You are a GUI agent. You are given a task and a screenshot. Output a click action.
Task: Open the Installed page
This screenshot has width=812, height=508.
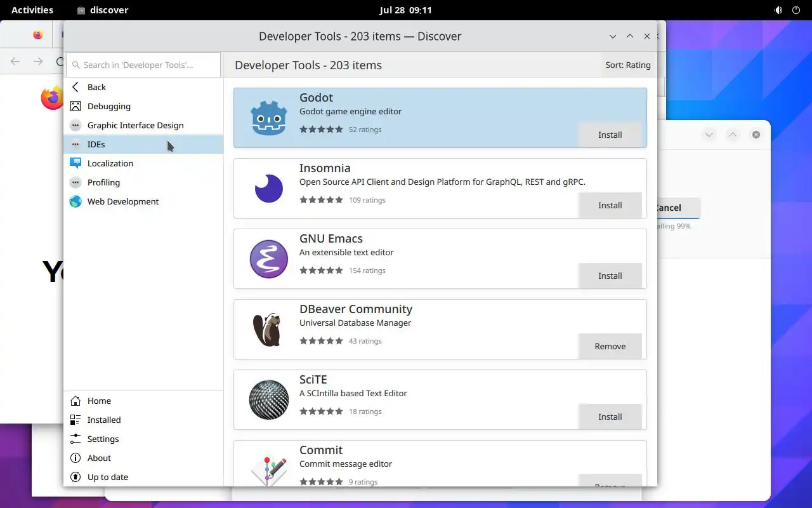point(143,420)
